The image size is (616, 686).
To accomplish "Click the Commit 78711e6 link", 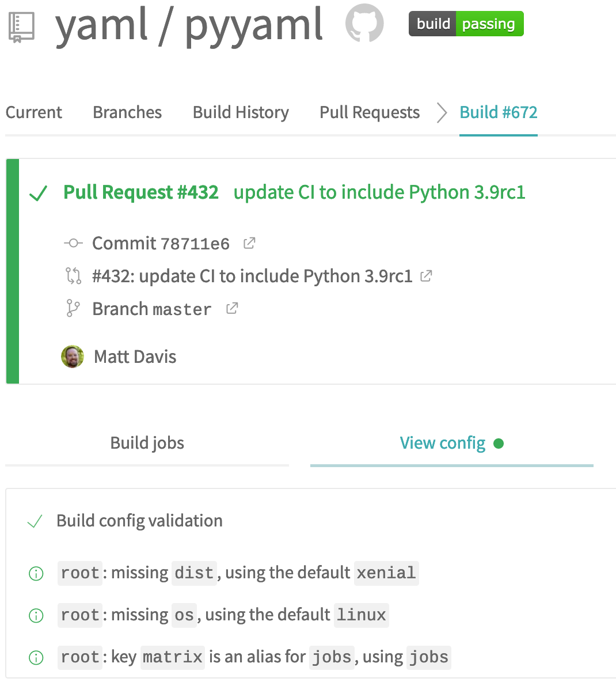I will pos(161,243).
